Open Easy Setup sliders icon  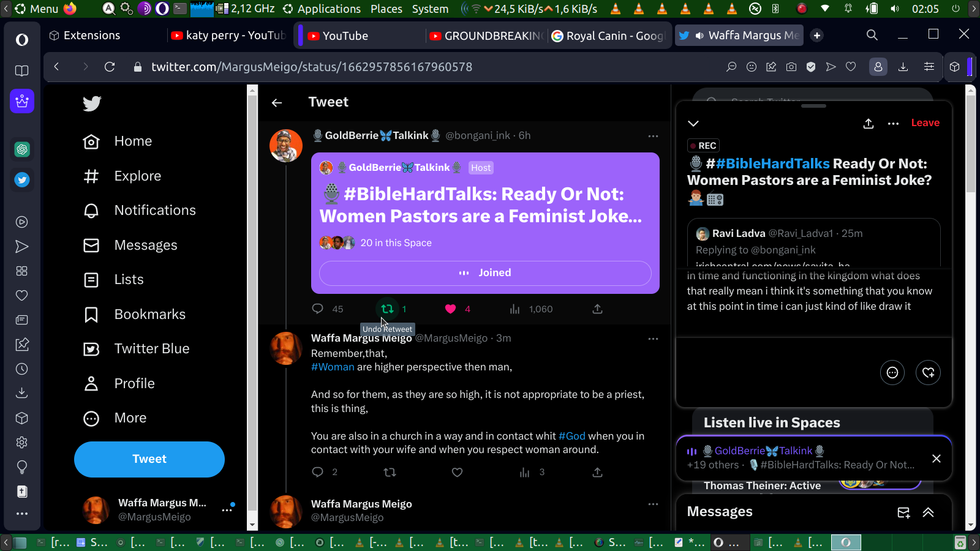(x=929, y=67)
